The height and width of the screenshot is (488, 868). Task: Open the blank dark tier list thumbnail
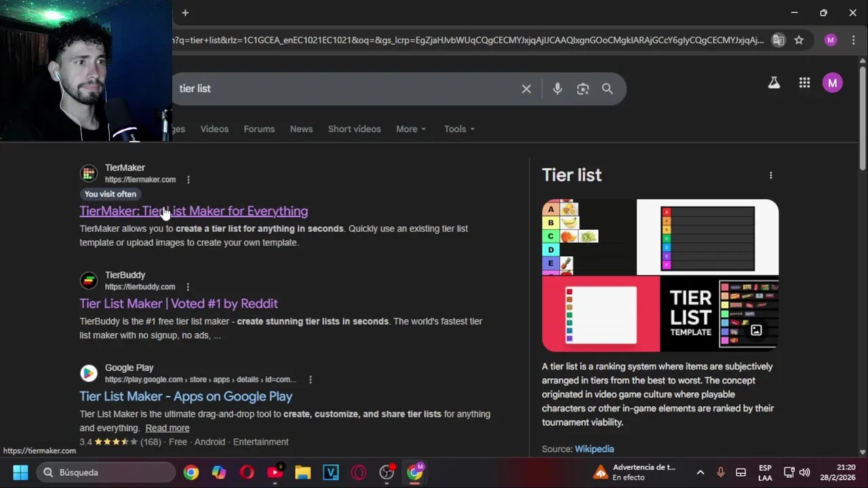[x=708, y=237]
